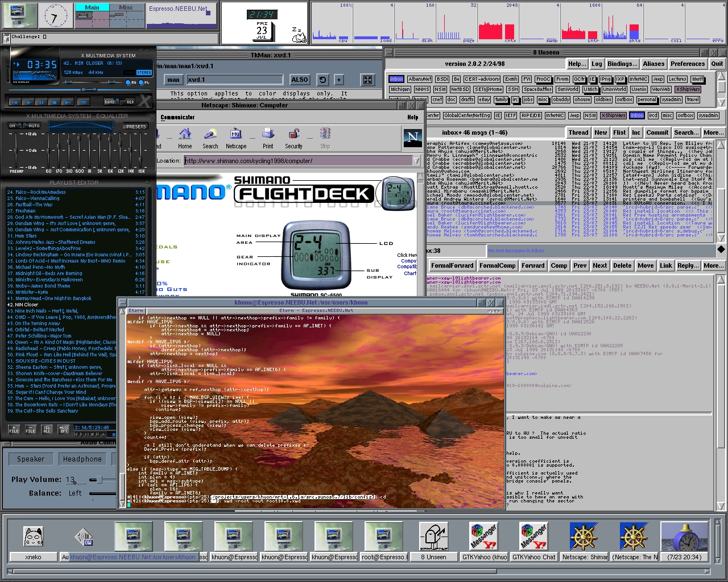Go to Next message in exmh
The height and width of the screenshot is (582, 728).
599,265
